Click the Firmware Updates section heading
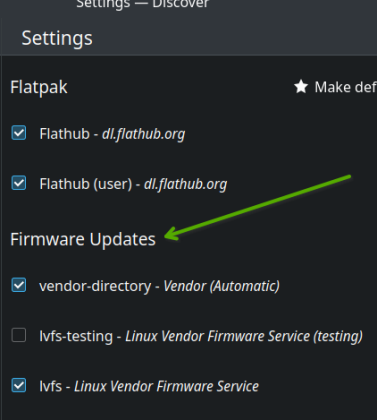This screenshot has height=420, width=377. tap(83, 239)
